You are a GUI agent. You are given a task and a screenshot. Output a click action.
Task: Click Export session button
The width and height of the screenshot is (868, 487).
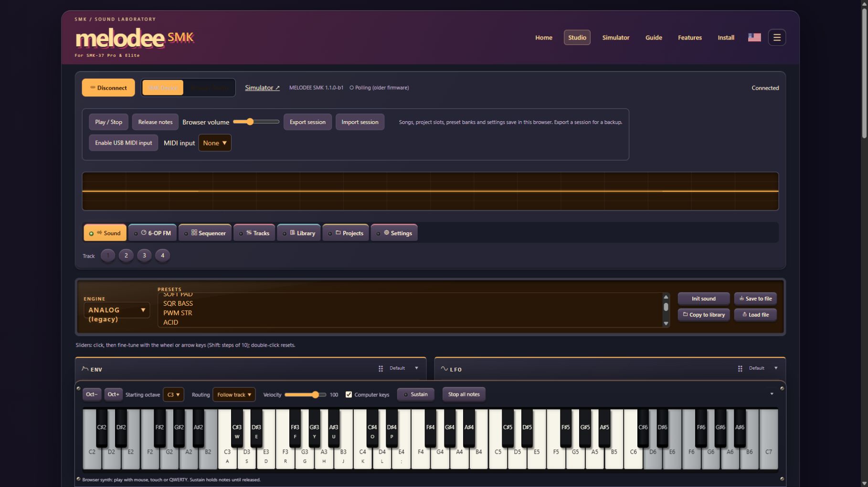pyautogui.click(x=307, y=122)
